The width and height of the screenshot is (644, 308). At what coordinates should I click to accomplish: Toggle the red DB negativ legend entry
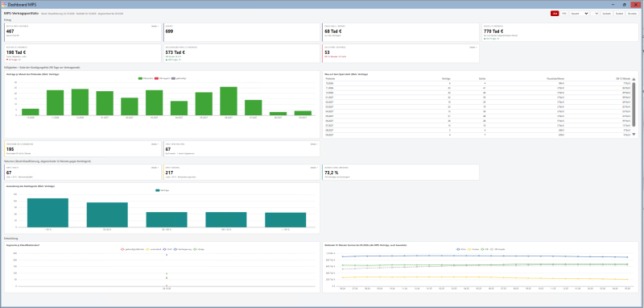[162, 77]
